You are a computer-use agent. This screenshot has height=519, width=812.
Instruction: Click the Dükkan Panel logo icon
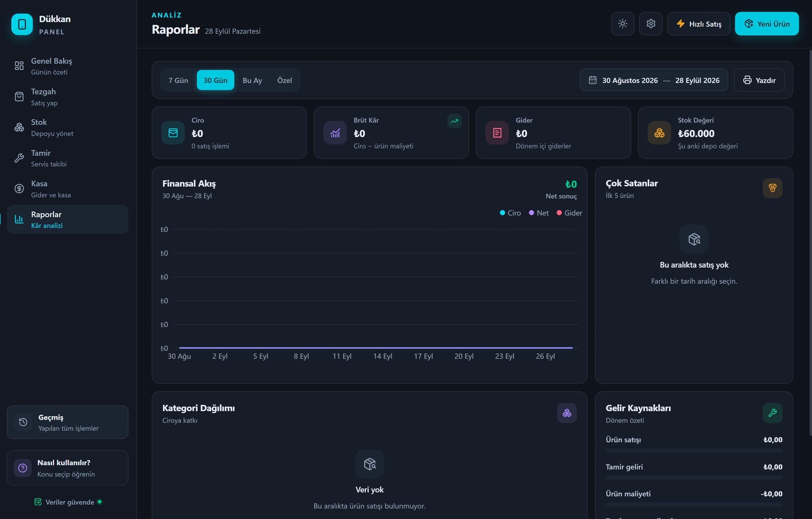pos(22,24)
